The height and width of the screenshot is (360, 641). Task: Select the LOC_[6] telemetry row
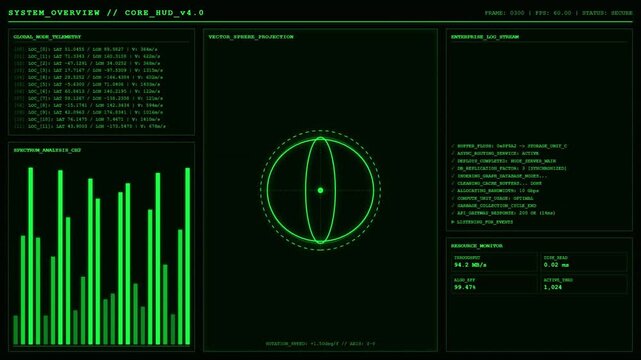87,91
